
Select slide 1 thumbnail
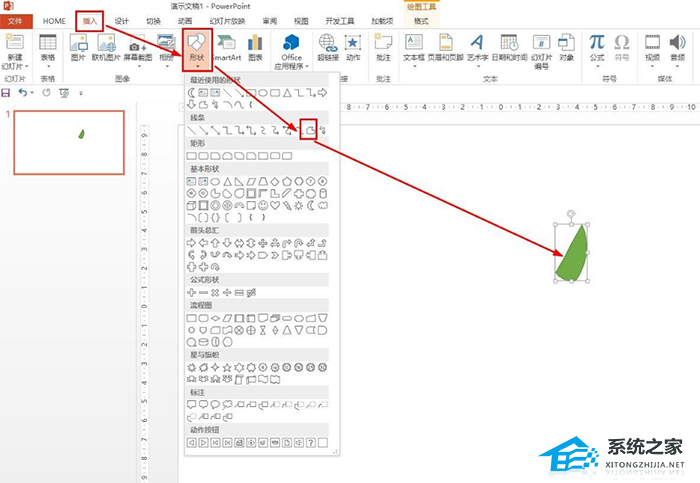click(69, 142)
